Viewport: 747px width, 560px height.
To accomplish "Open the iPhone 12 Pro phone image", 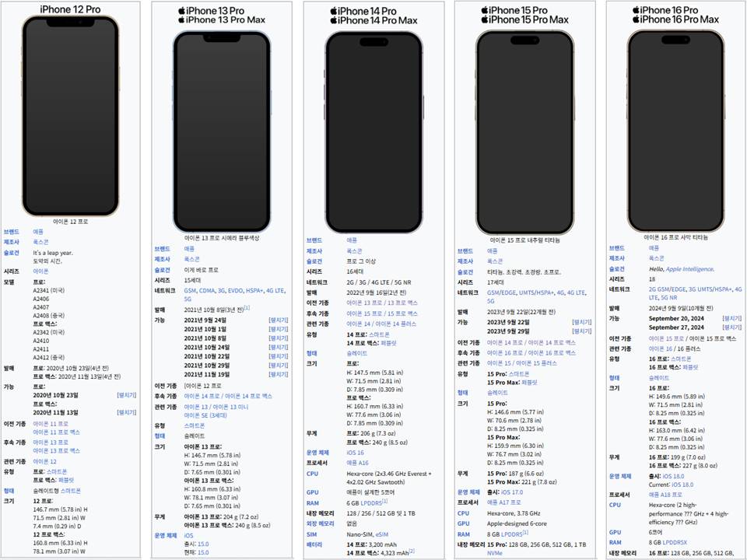I will (x=71, y=116).
